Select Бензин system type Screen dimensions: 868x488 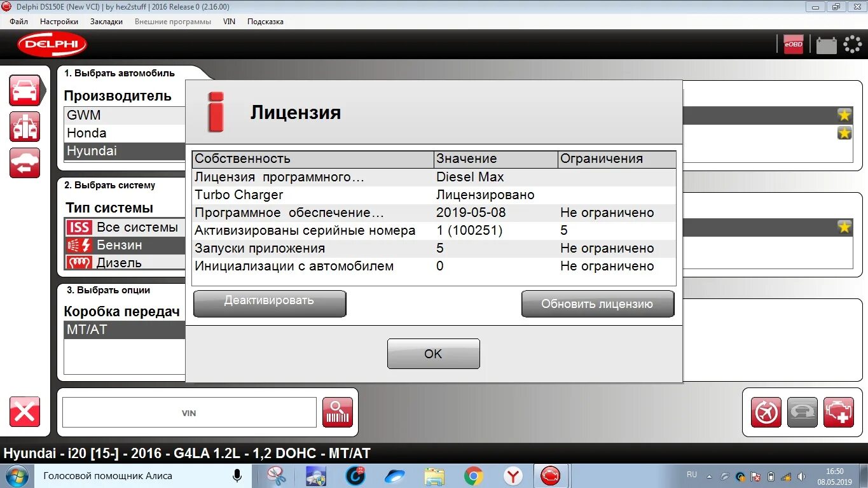pos(125,245)
